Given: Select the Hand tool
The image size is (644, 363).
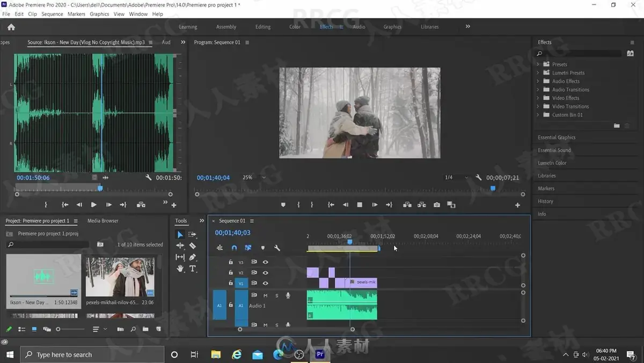Looking at the screenshot, I should (x=180, y=268).
